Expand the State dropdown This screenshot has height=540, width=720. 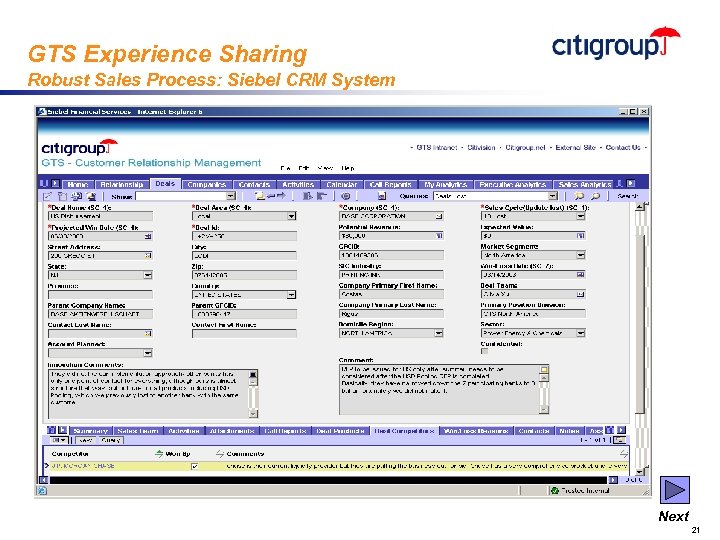147,275
